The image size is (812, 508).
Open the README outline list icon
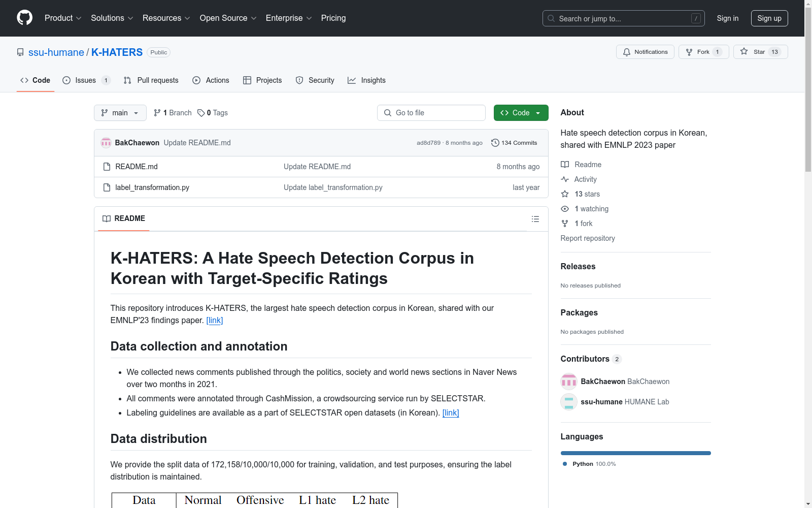[535, 219]
